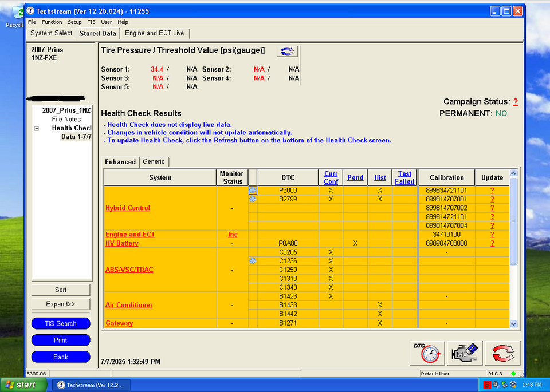This screenshot has height=392, width=550.
Task: Click the taskbar clock 1:48 PM
Action: coord(532,385)
